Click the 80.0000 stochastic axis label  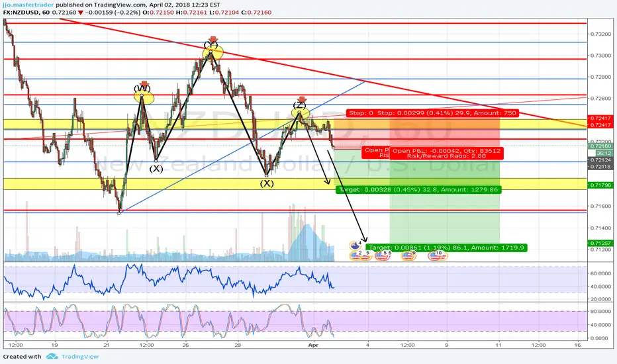[600, 311]
